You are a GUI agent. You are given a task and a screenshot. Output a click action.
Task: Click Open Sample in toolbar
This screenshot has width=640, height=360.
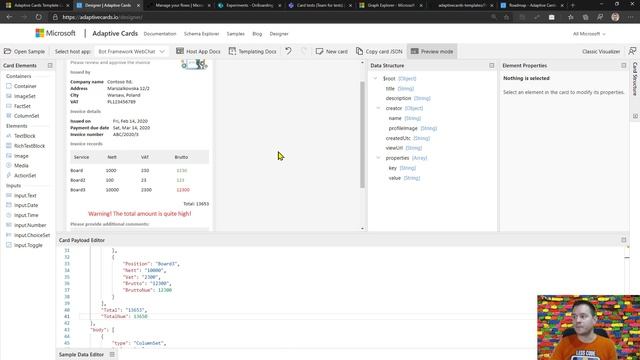click(x=24, y=51)
